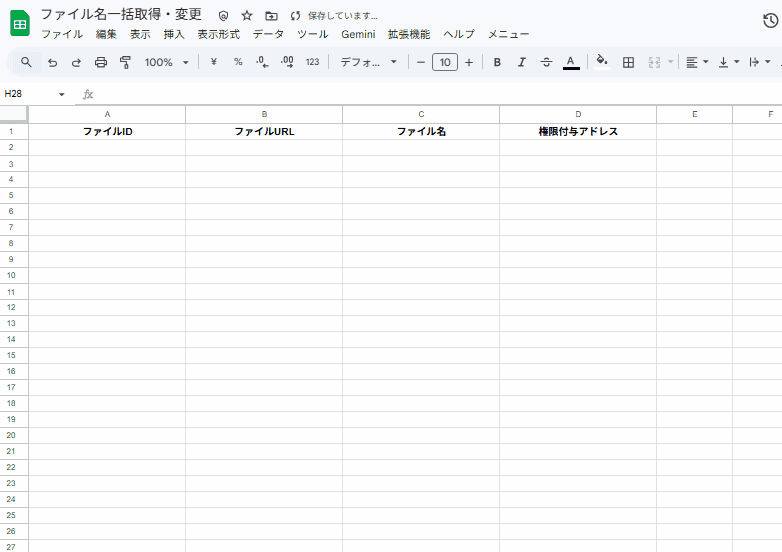Open the 表示形式 menu
This screenshot has height=552, width=782.
click(x=218, y=34)
